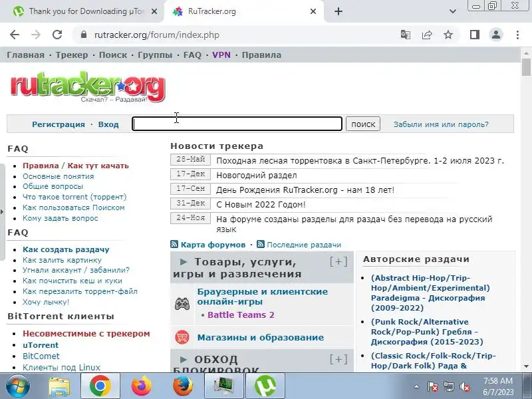532x399 pixels.
Task: Click the поиск search button
Action: click(363, 124)
